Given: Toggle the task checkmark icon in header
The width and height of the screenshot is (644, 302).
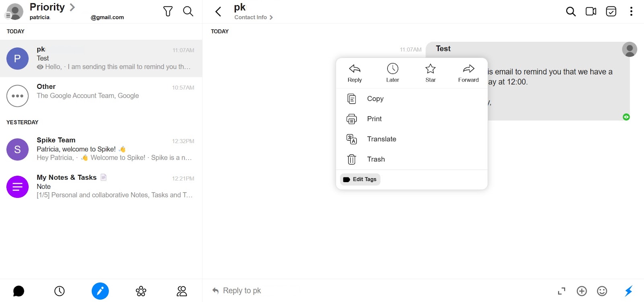Looking at the screenshot, I should [611, 11].
